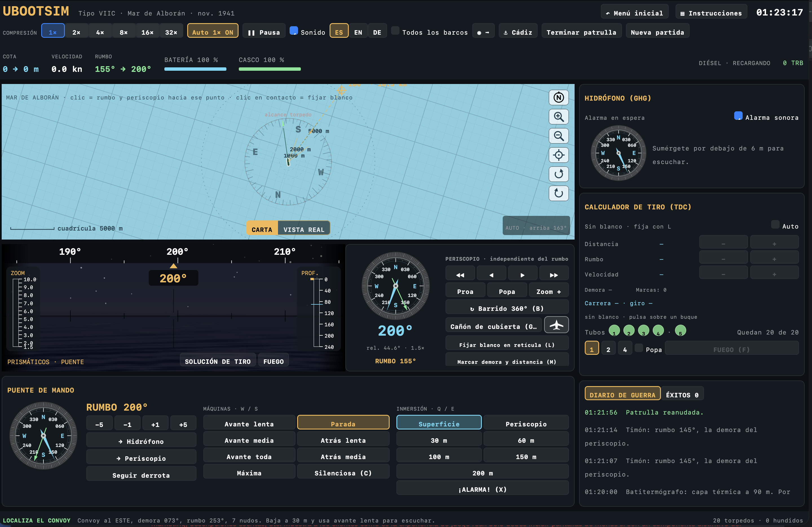This screenshot has width=812, height=527.
Task: Enable Todos los barcos checkbox
Action: click(395, 31)
